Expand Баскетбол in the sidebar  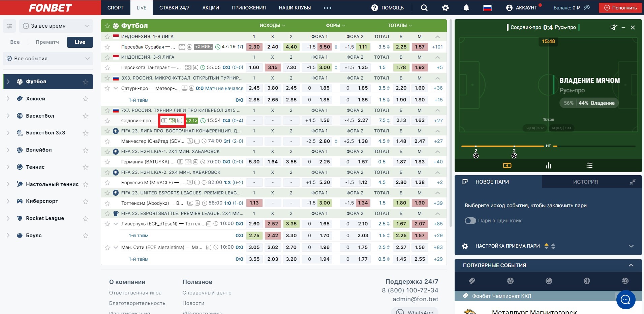tap(8, 116)
